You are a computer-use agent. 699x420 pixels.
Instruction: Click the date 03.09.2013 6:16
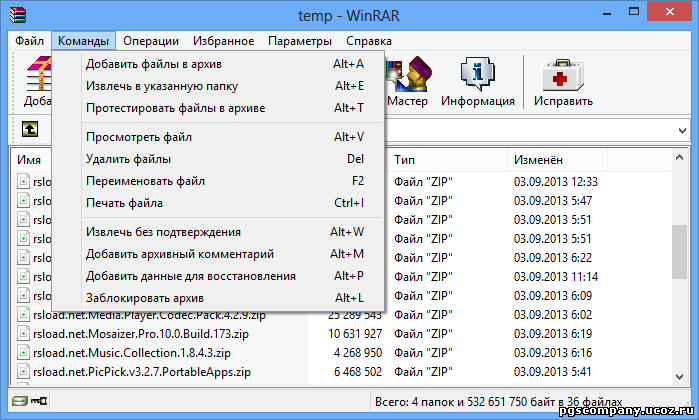tap(553, 353)
